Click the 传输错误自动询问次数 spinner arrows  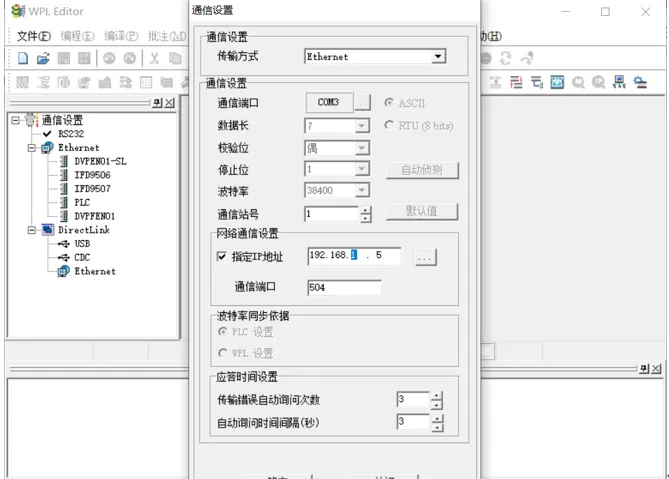(x=436, y=400)
